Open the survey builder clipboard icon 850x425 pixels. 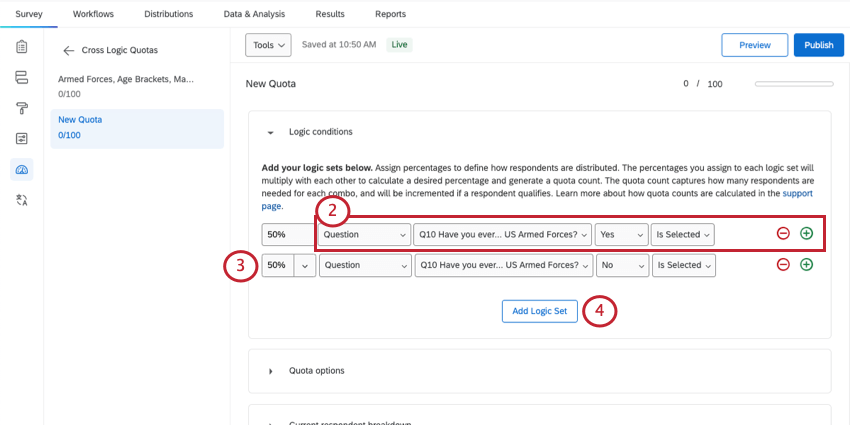(21, 47)
